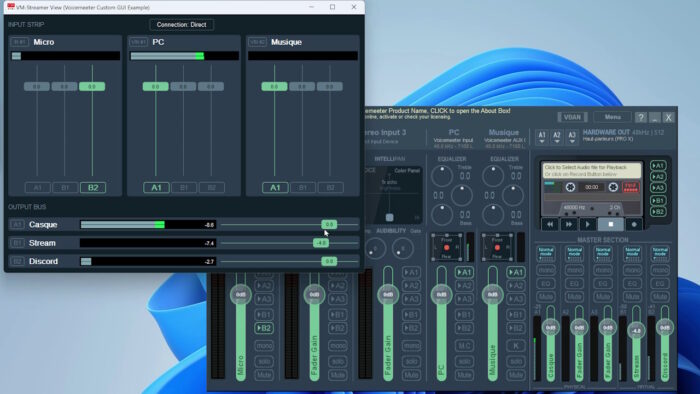Change Normal mode on master bus A2

pyautogui.click(x=574, y=254)
